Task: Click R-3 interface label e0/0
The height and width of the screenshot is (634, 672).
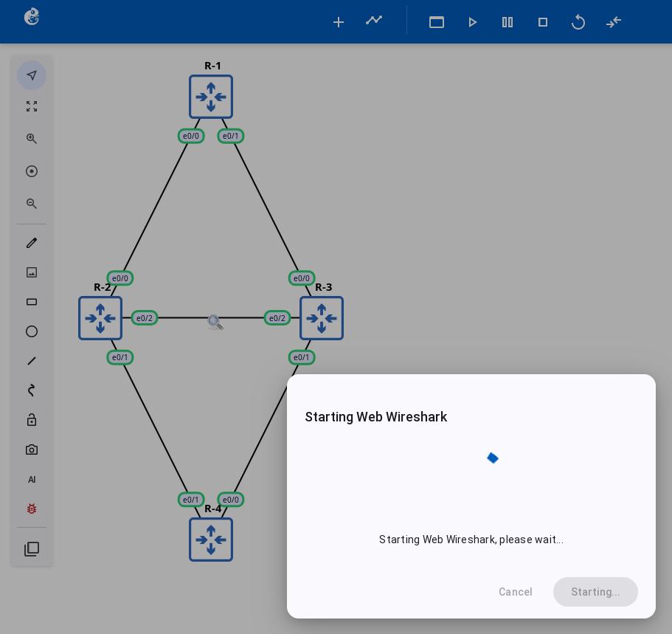Action: click(x=302, y=278)
